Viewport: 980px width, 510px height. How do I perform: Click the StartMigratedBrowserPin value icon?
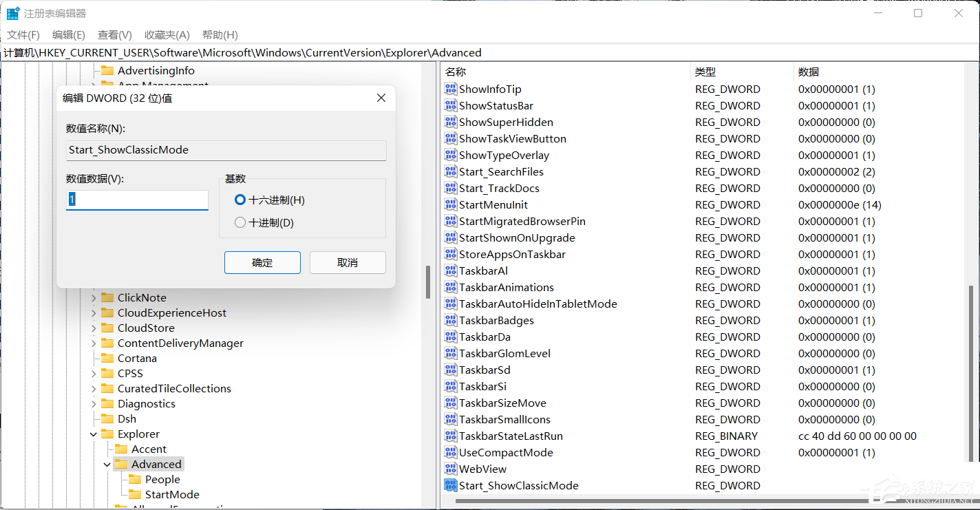pyautogui.click(x=451, y=221)
